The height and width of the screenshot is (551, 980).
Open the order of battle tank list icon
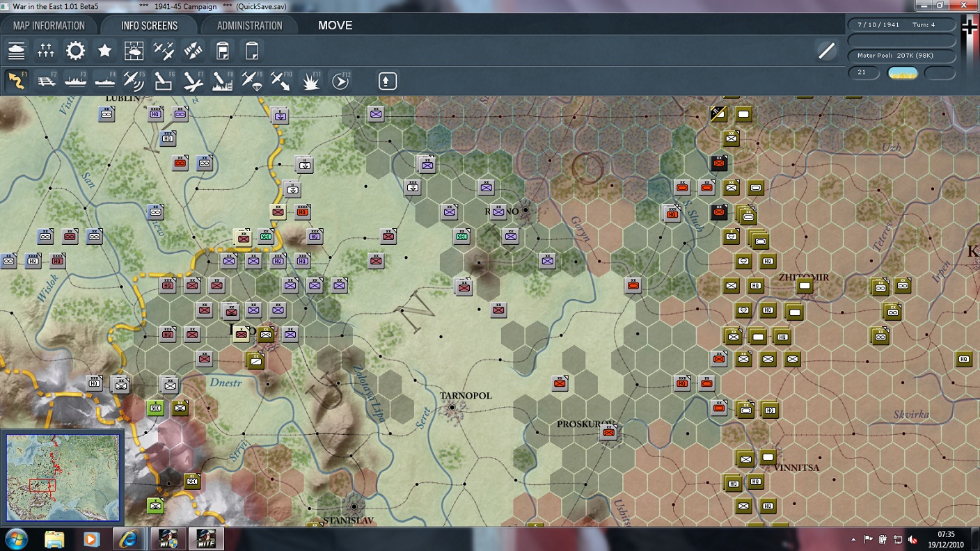pyautogui.click(x=17, y=51)
